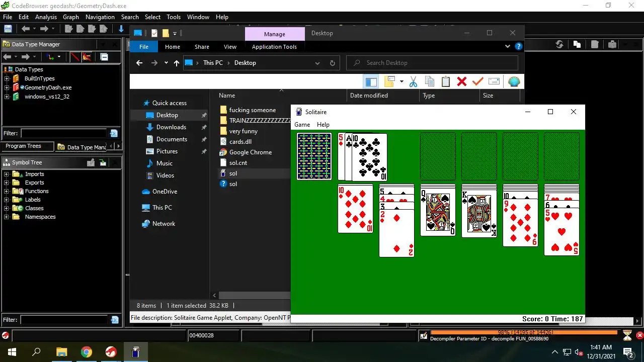Click the Cut scissors icon in Explorer toolbar
Screen dimensions: 644x362
click(413, 81)
